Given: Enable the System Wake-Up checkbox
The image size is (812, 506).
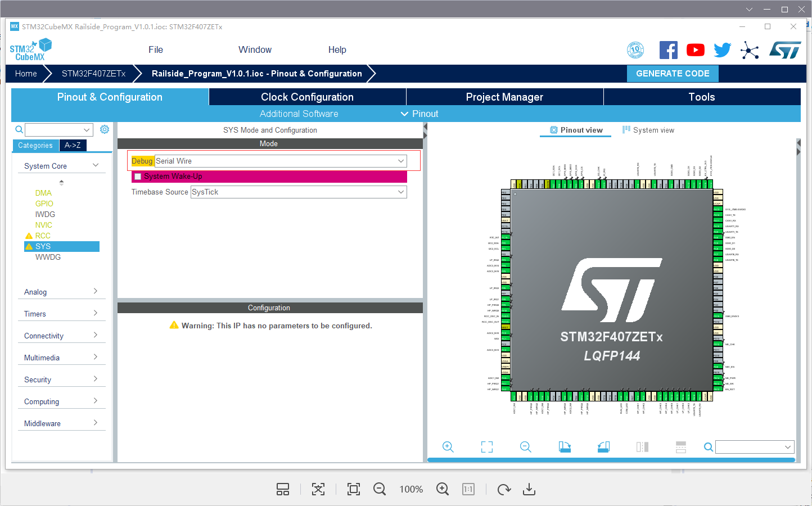Looking at the screenshot, I should coord(138,176).
